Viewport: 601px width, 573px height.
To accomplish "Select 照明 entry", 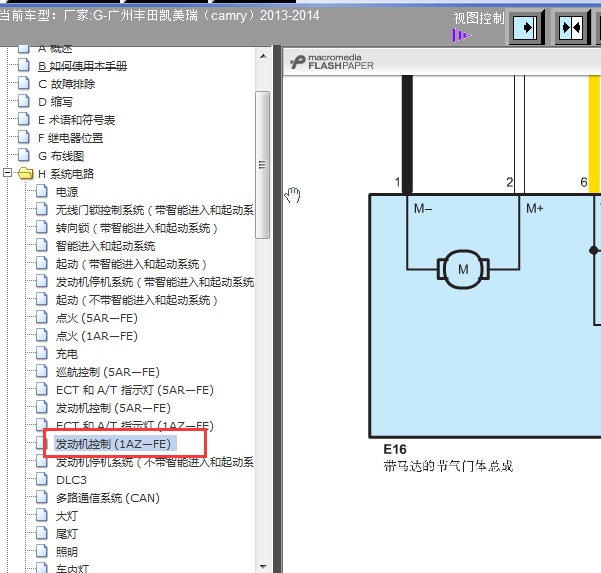I will tap(67, 552).
